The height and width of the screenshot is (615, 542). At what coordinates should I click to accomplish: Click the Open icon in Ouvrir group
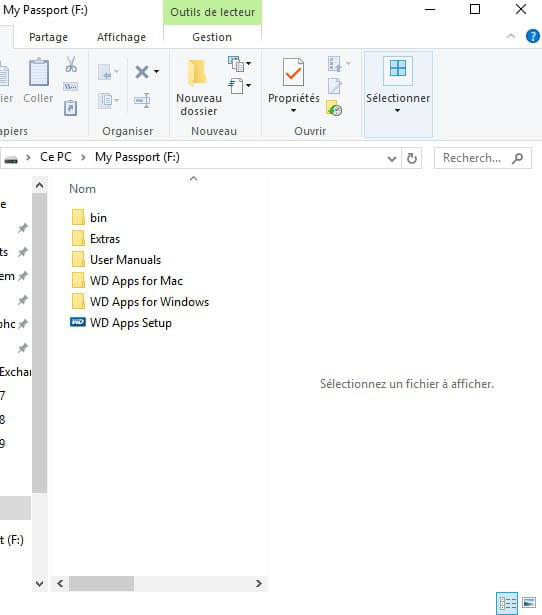(335, 64)
